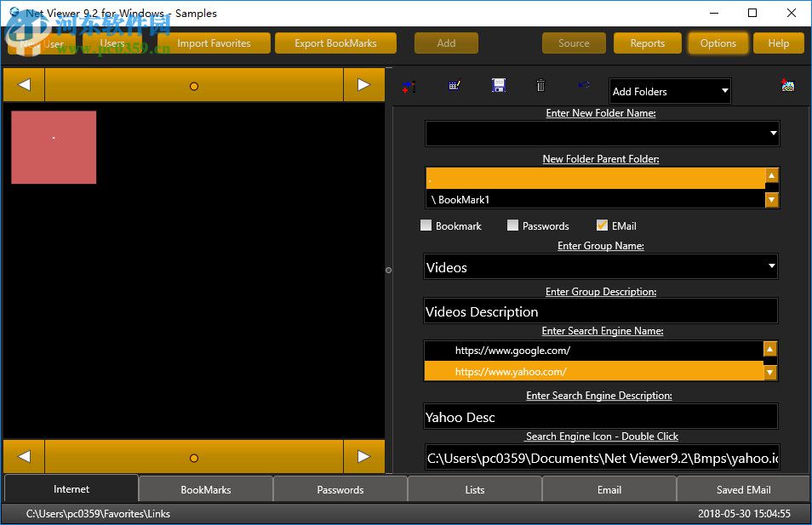Click the save floppy disk icon
This screenshot has height=525, width=812.
(x=499, y=85)
